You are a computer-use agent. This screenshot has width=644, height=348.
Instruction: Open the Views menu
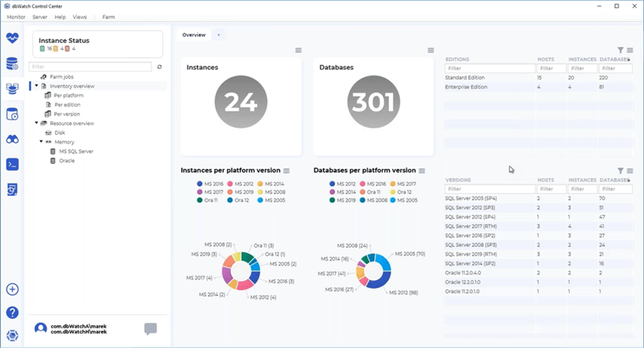(79, 17)
